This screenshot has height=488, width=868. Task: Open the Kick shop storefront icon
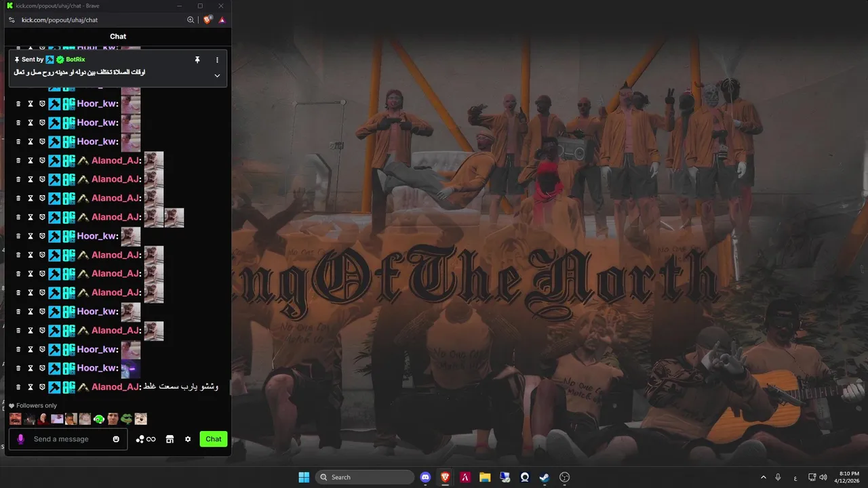point(170,439)
